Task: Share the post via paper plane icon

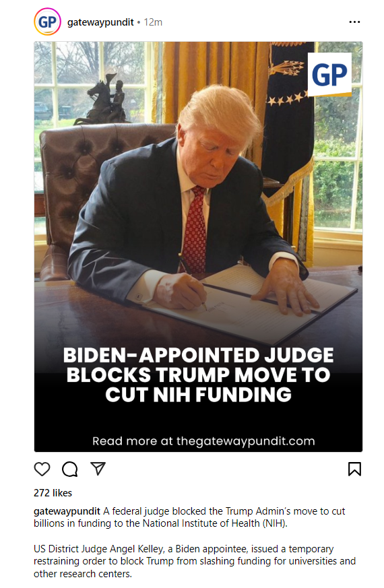Action: [98, 468]
